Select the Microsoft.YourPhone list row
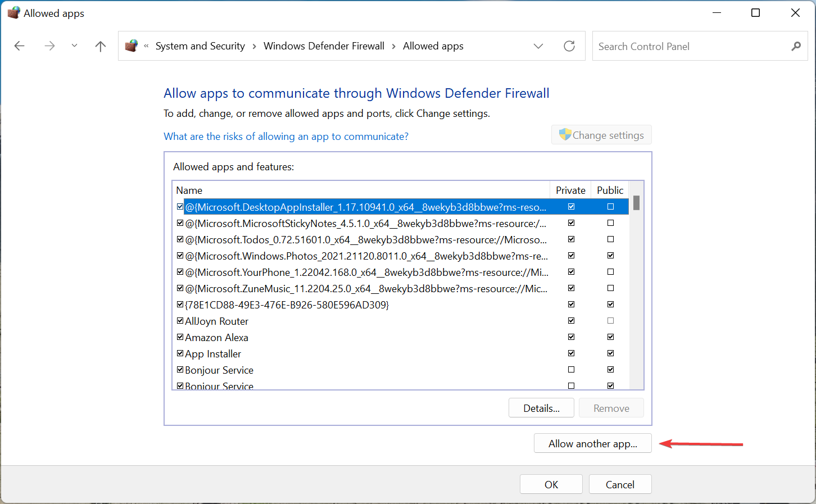This screenshot has height=504, width=816. click(401, 272)
